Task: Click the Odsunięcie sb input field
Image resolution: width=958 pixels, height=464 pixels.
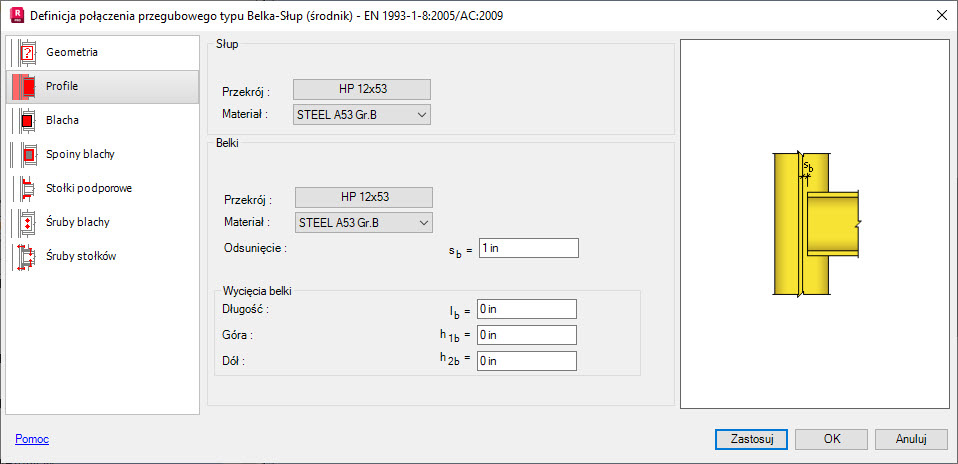Action: (528, 248)
